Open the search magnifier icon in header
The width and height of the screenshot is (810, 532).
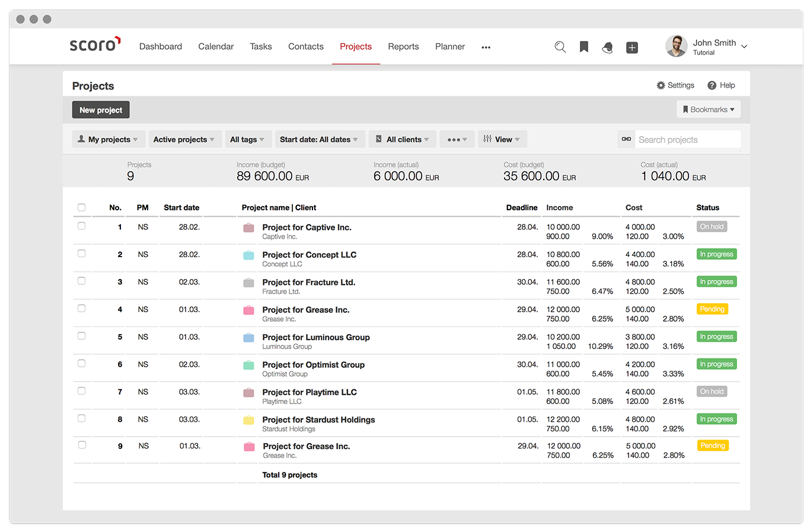coord(560,47)
